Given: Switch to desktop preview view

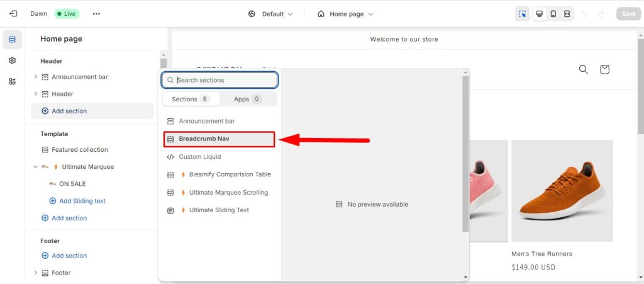Looking at the screenshot, I should pyautogui.click(x=539, y=14).
